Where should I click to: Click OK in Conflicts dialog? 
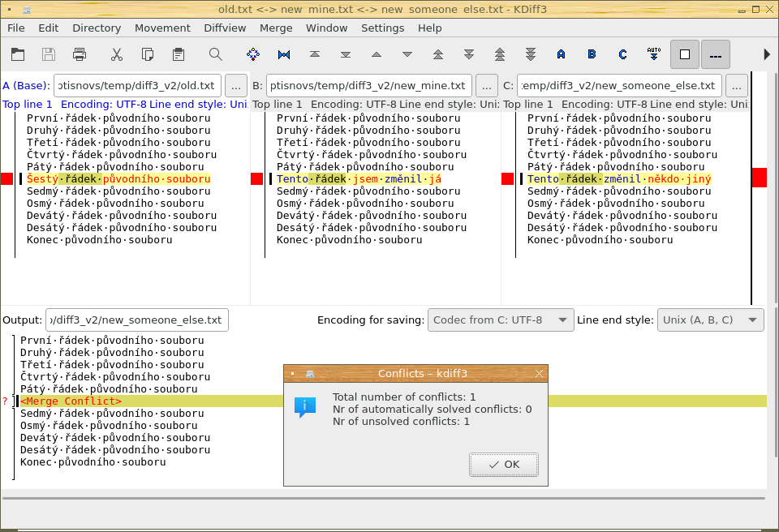click(504, 465)
